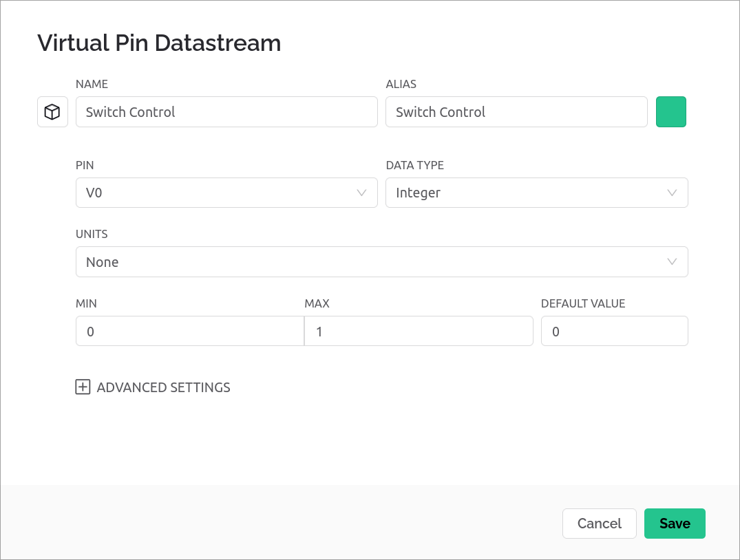Select the Switch Control name text
Image resolution: width=740 pixels, height=560 pixels.
tap(131, 111)
